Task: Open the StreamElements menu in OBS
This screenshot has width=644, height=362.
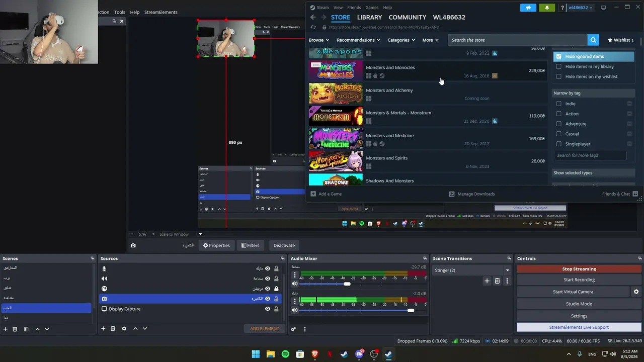Action: click(x=161, y=12)
